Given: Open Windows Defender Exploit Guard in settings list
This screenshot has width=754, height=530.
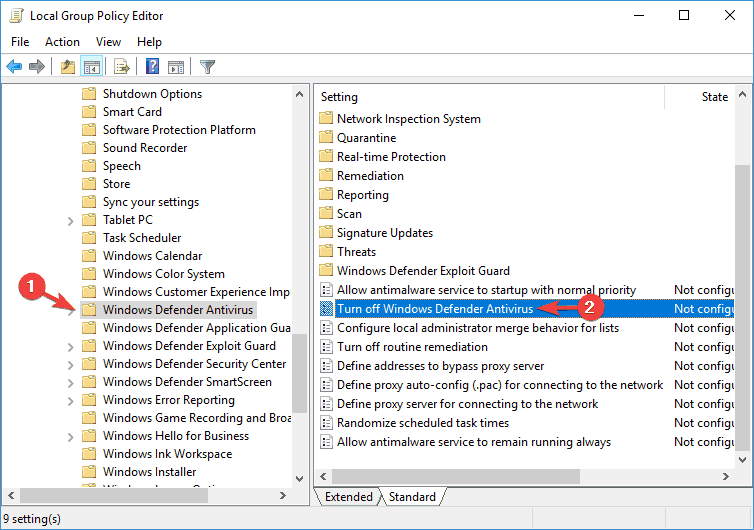Looking at the screenshot, I should [423, 271].
